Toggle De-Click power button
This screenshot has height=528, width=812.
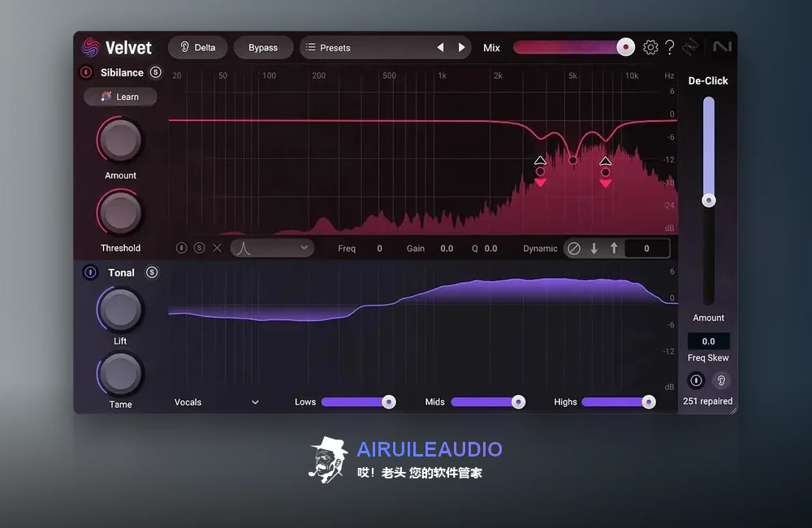click(x=696, y=380)
